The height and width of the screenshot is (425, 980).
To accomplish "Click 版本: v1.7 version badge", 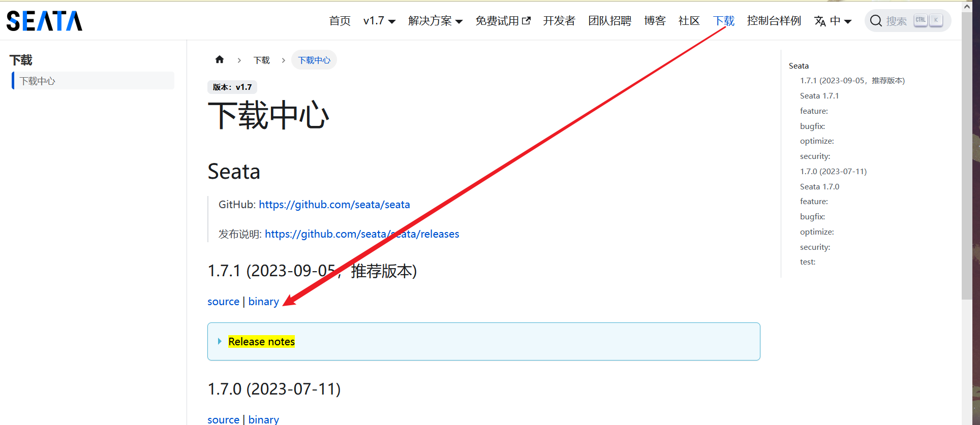I will (232, 87).
